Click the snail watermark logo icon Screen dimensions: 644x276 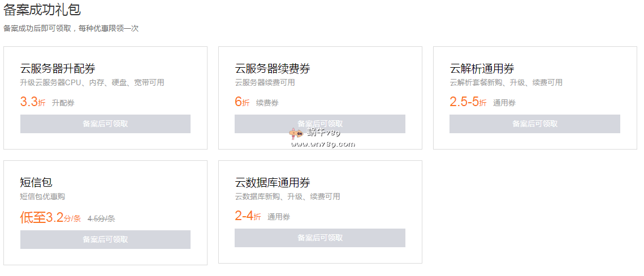point(295,134)
